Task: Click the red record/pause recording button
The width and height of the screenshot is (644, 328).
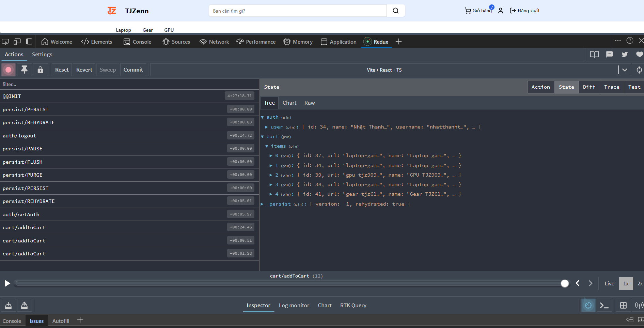Action: click(x=9, y=70)
